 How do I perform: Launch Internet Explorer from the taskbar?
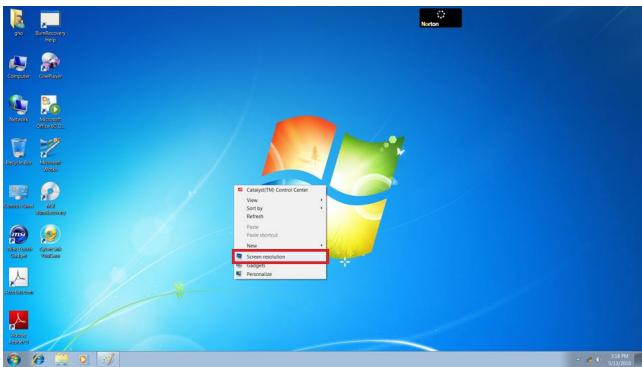tap(38, 360)
